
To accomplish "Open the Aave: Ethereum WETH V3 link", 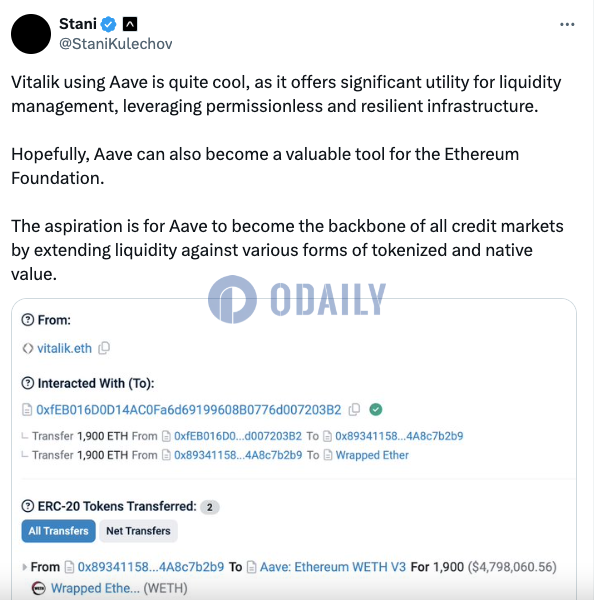I will pos(333,567).
